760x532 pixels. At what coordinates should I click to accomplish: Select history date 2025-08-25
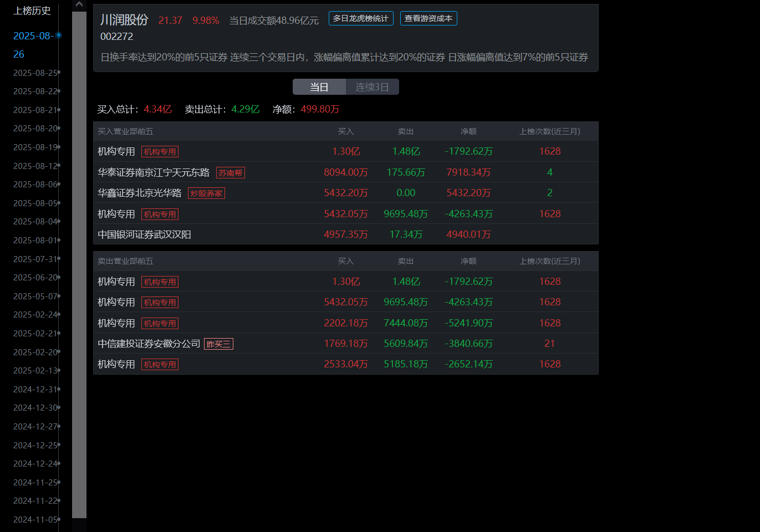pos(35,73)
